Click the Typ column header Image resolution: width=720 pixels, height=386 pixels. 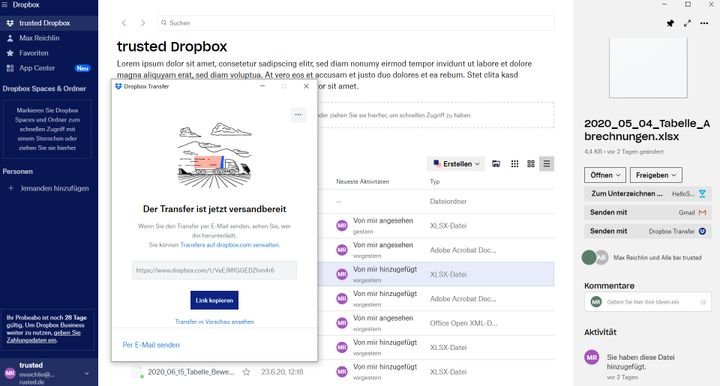click(x=435, y=182)
